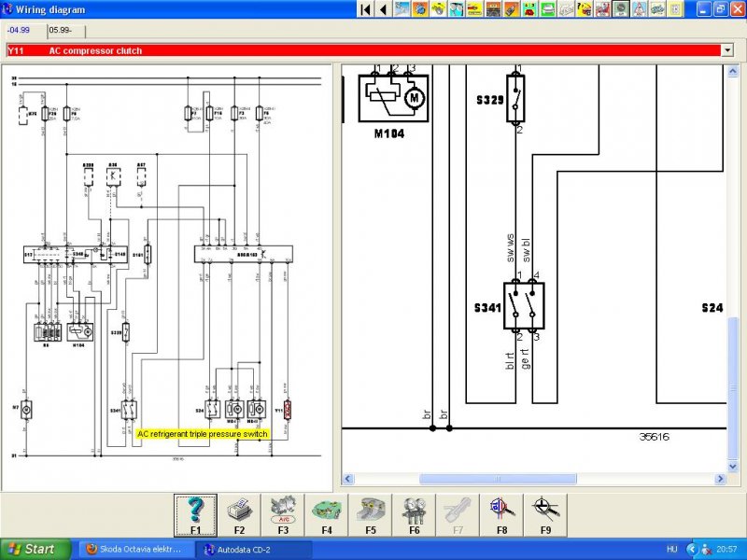The width and height of the screenshot is (747, 560).
Task: Open the yellow question-mark fault diagnosis icon
Action: tap(585, 9)
